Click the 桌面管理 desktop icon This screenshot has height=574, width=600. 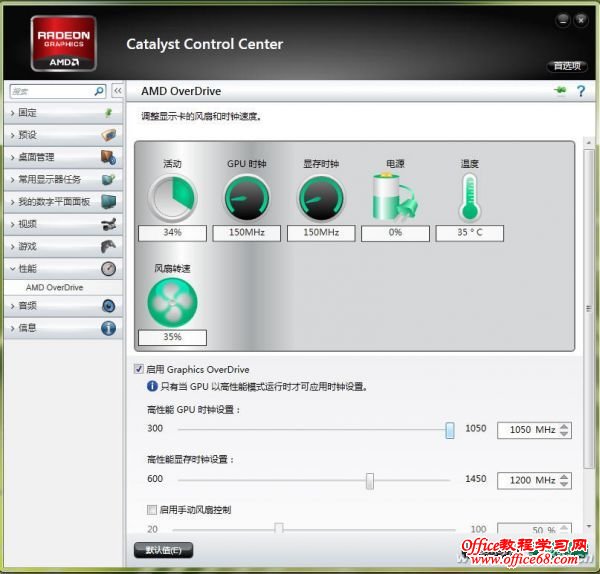[109, 157]
